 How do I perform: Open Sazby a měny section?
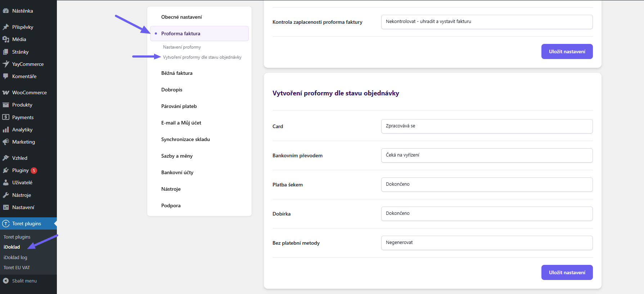pyautogui.click(x=177, y=156)
